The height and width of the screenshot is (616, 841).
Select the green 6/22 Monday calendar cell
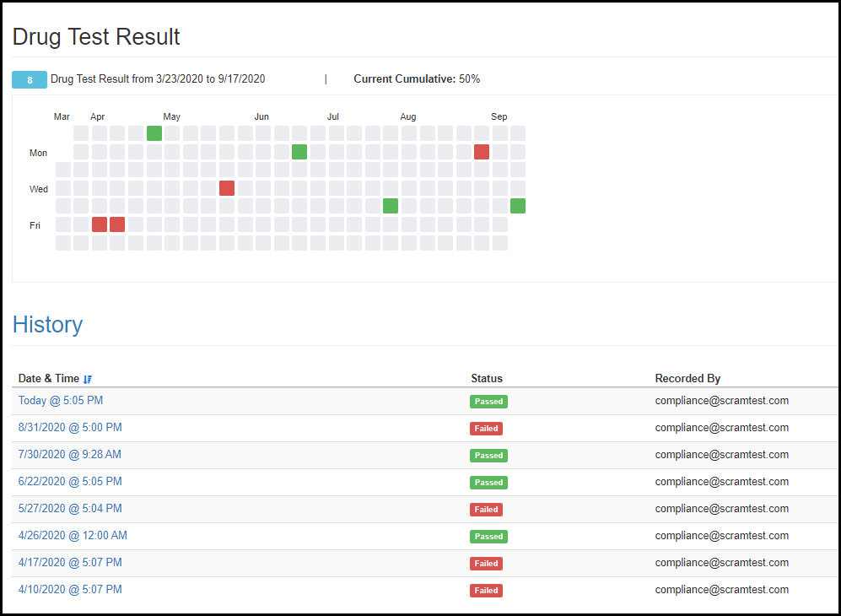pyautogui.click(x=299, y=152)
